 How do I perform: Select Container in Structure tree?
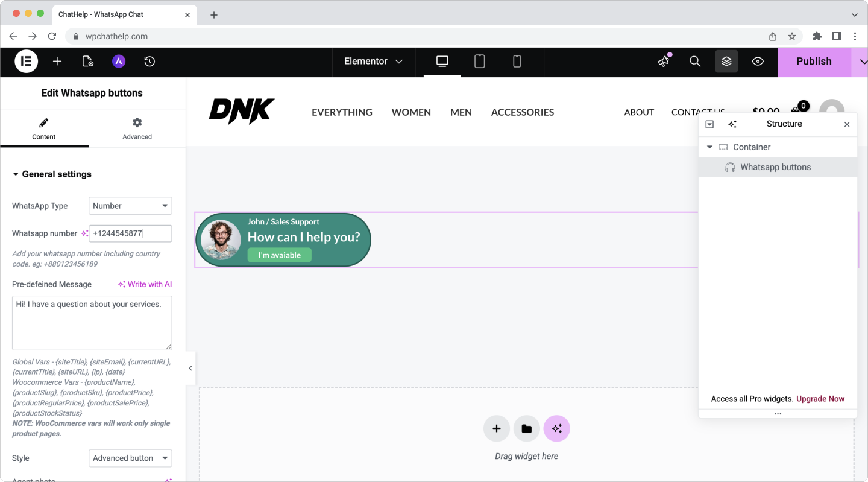(778, 147)
